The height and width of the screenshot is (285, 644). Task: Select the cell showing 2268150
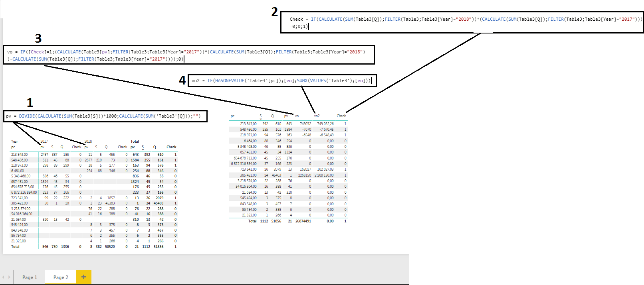(x=305, y=175)
